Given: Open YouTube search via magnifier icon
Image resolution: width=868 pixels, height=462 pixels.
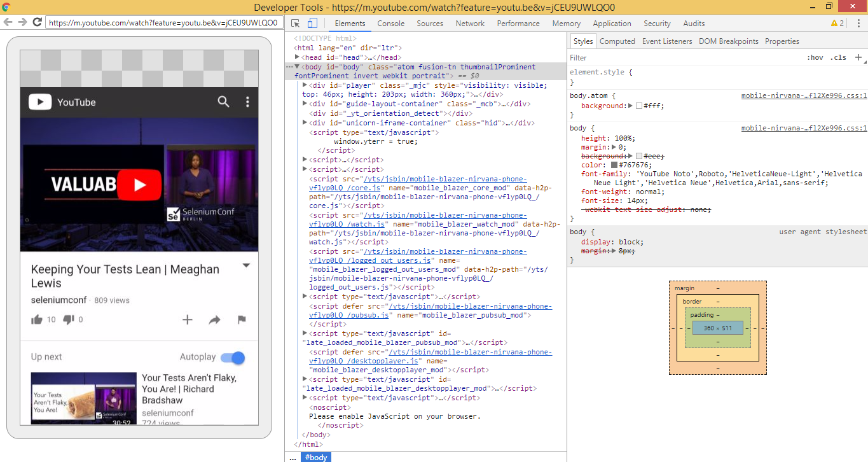Looking at the screenshot, I should coord(223,102).
